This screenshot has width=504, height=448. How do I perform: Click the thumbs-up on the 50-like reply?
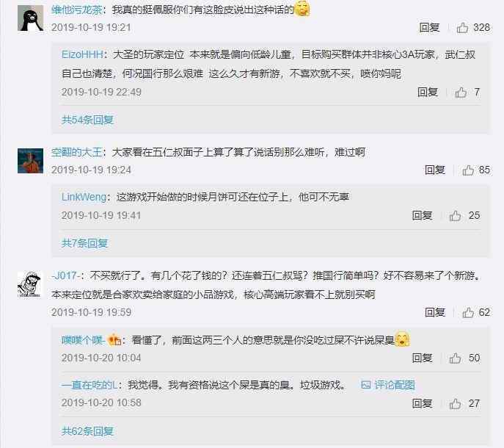coord(455,358)
